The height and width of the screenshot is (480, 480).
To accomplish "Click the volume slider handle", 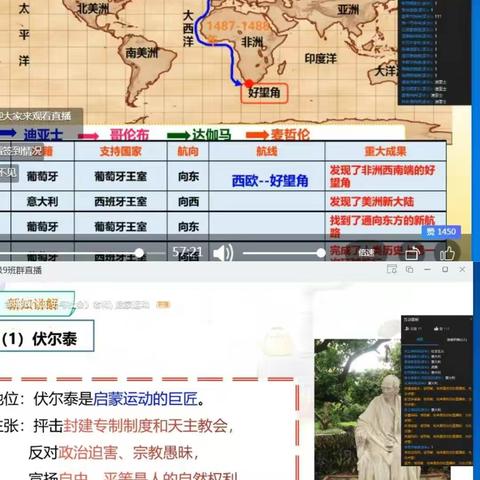I will tap(321, 253).
